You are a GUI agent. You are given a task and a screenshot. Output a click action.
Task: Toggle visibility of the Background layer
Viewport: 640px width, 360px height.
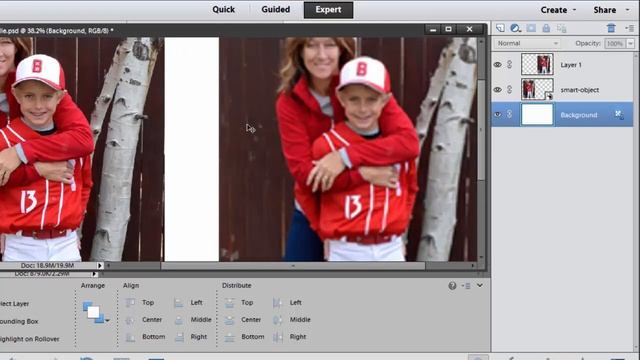(498, 115)
